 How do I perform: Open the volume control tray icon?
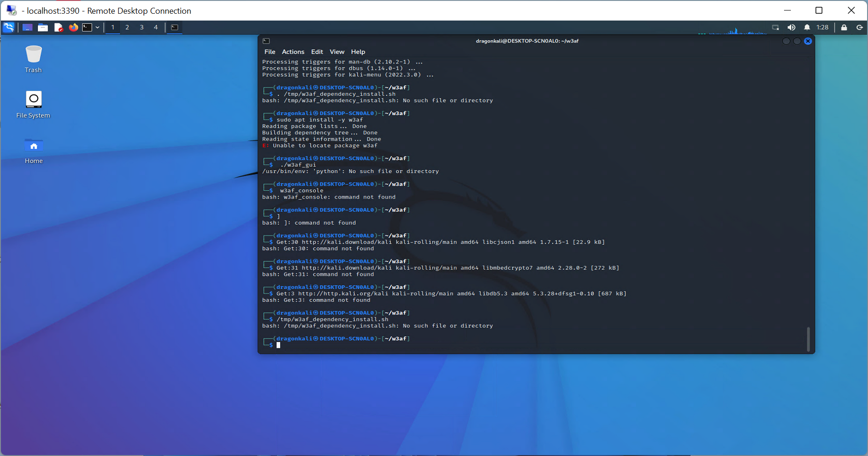tap(791, 27)
